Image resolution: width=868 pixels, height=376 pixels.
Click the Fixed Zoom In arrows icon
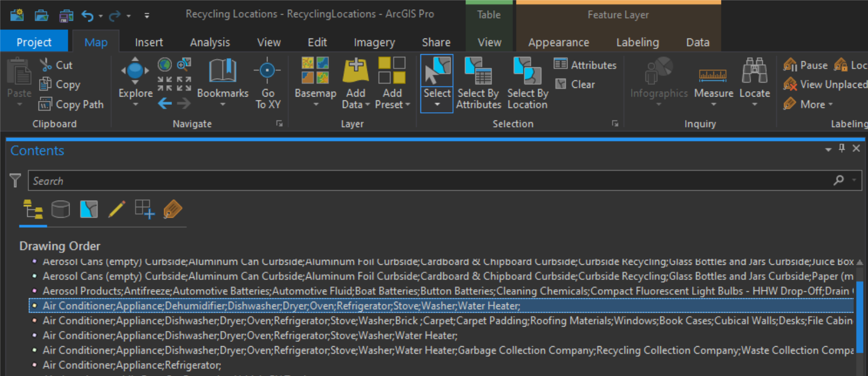click(x=165, y=84)
